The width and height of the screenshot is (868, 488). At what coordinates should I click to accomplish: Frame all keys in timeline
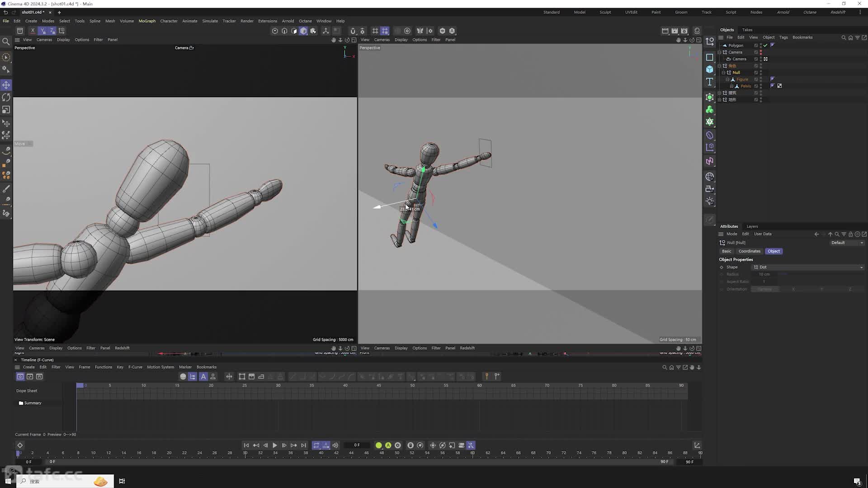coord(242,376)
